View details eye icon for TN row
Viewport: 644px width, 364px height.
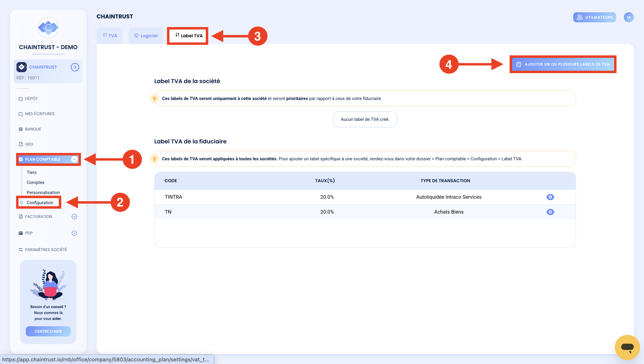(550, 212)
